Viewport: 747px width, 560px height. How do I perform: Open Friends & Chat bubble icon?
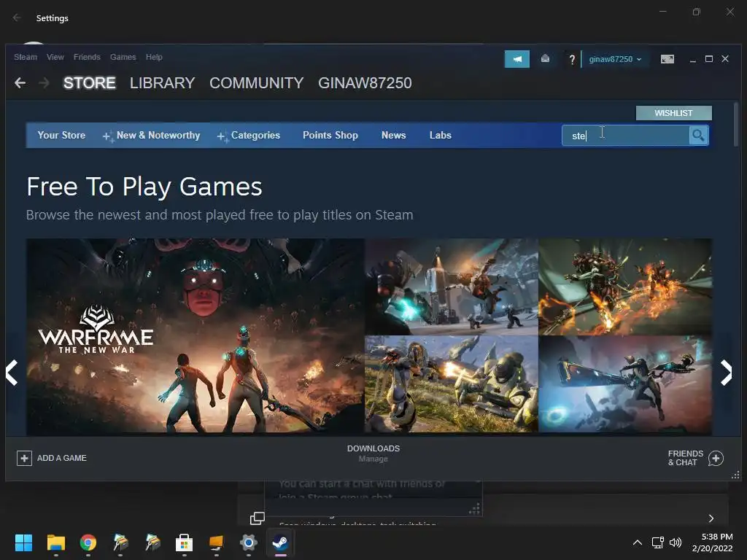[716, 458]
